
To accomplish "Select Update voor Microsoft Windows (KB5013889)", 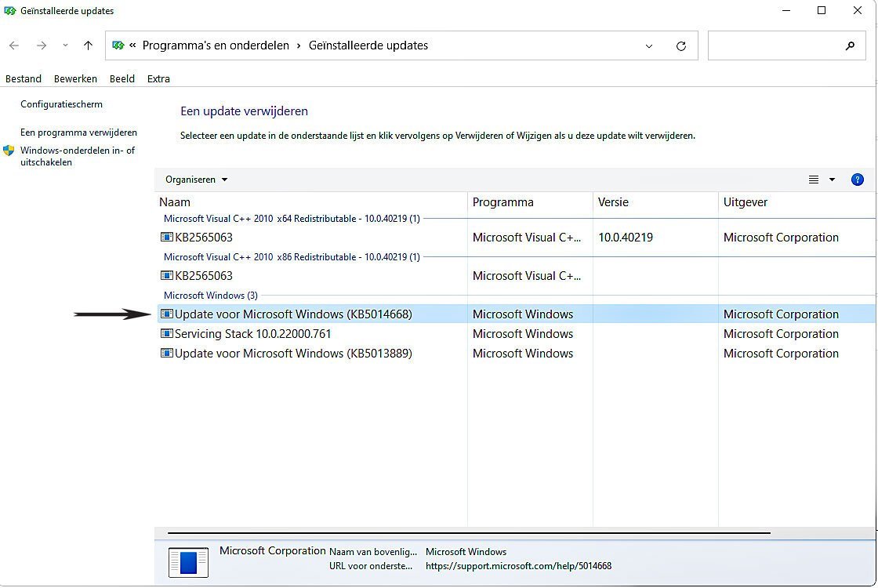I will pyautogui.click(x=517, y=354).
